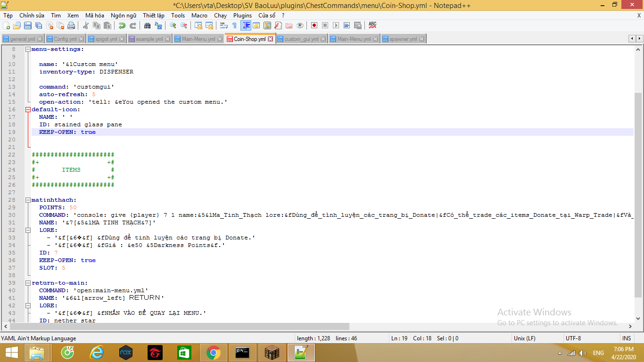Open Windows Start button
This screenshot has width=644, height=362.
coord(11,353)
